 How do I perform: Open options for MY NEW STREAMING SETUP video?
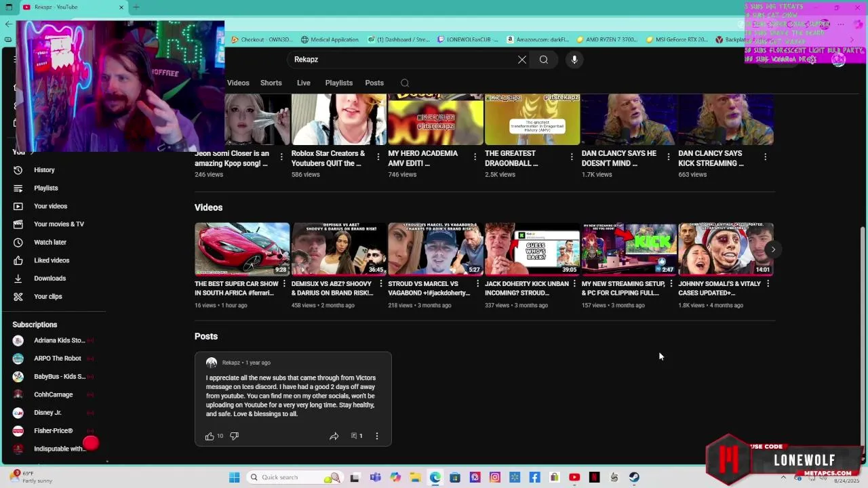coord(671,284)
